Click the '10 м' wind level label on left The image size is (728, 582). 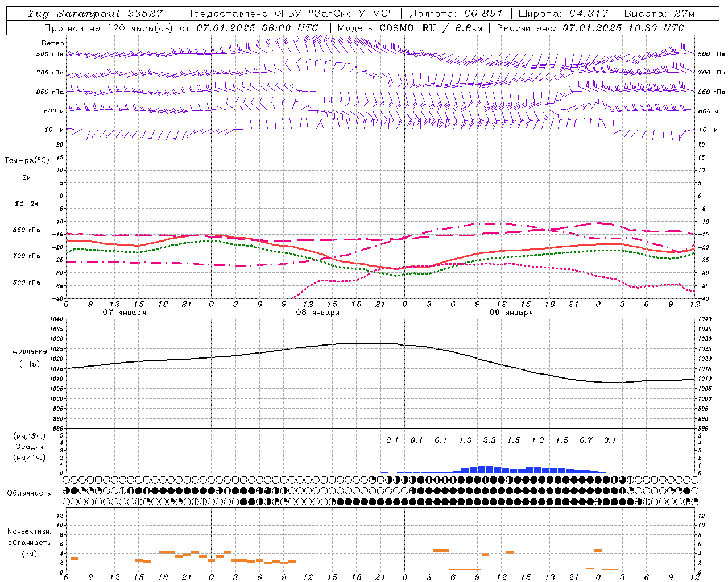pyautogui.click(x=55, y=130)
